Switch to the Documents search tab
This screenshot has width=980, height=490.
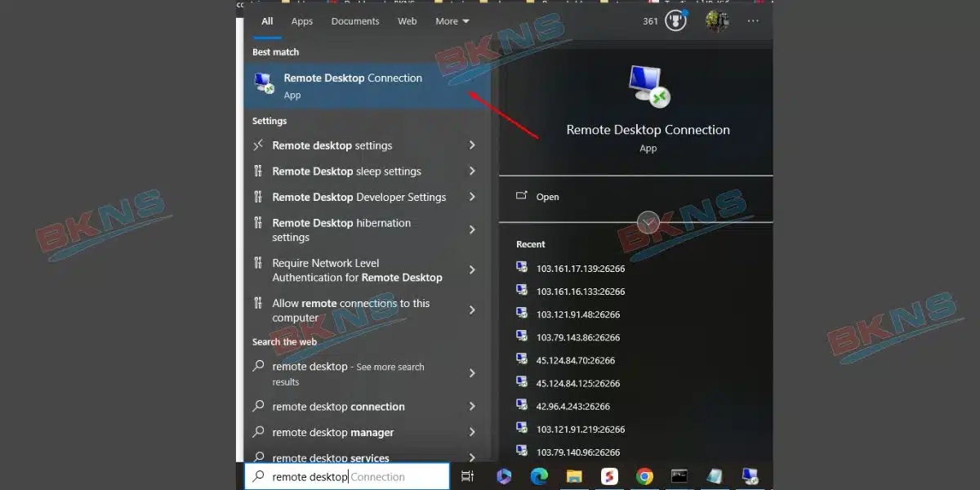354,21
